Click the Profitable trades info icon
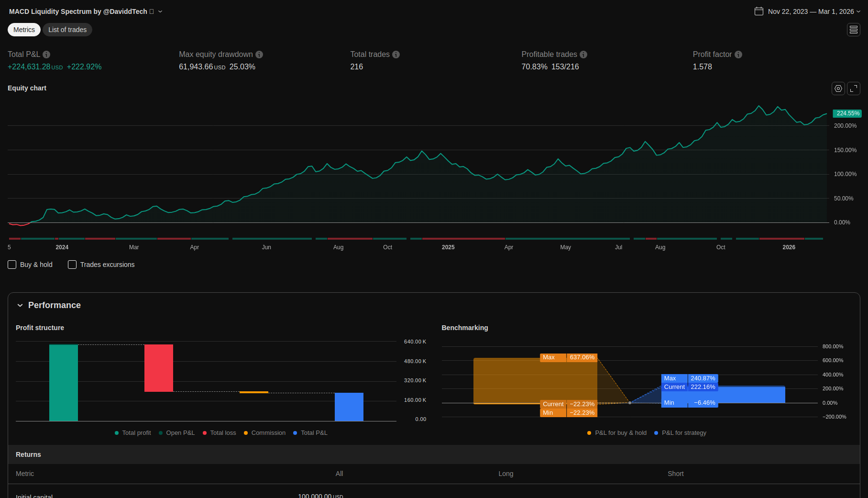Screen dimensions: 868x498 (x=583, y=55)
